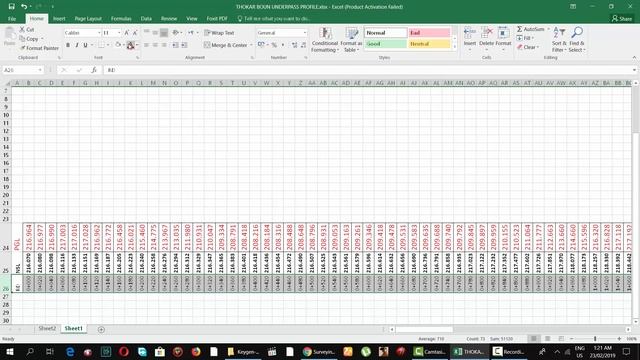Image resolution: width=640 pixels, height=360 pixels.
Task: Cut the selected cells
Action: point(27,29)
